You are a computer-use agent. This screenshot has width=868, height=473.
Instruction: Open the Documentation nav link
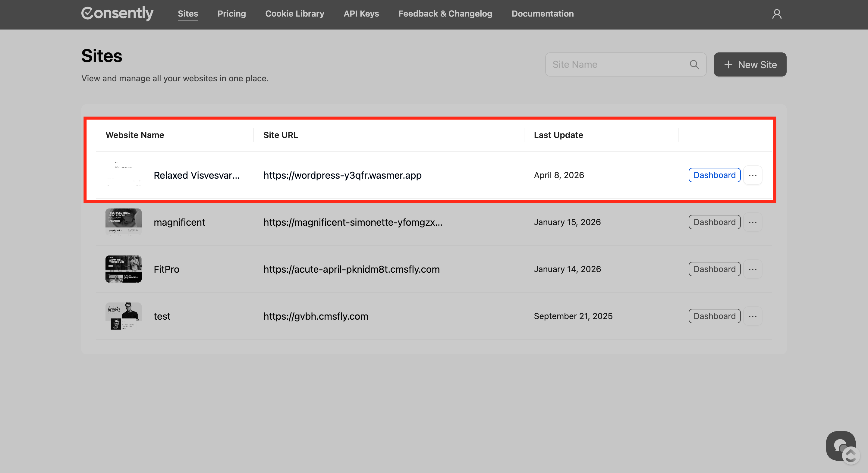pyautogui.click(x=542, y=14)
